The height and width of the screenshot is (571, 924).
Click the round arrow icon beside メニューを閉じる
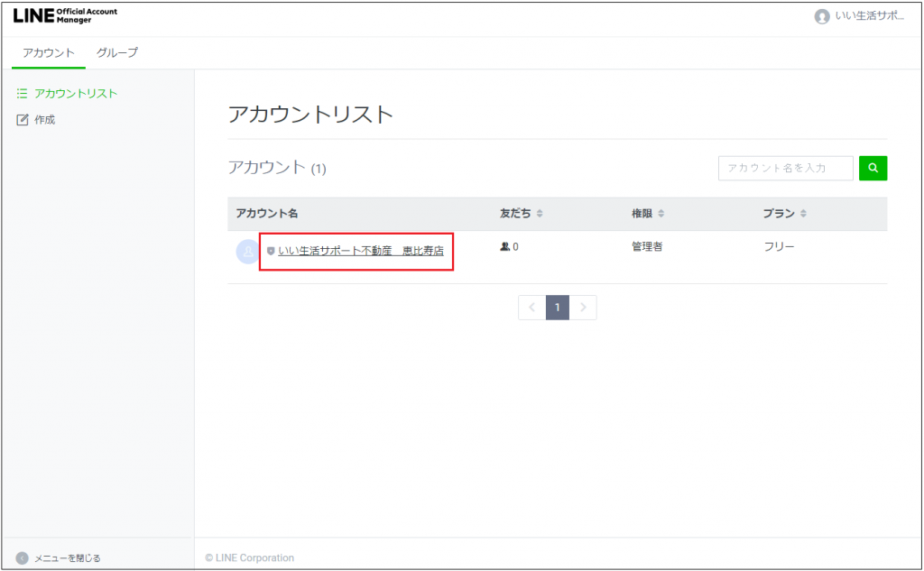(x=22, y=558)
